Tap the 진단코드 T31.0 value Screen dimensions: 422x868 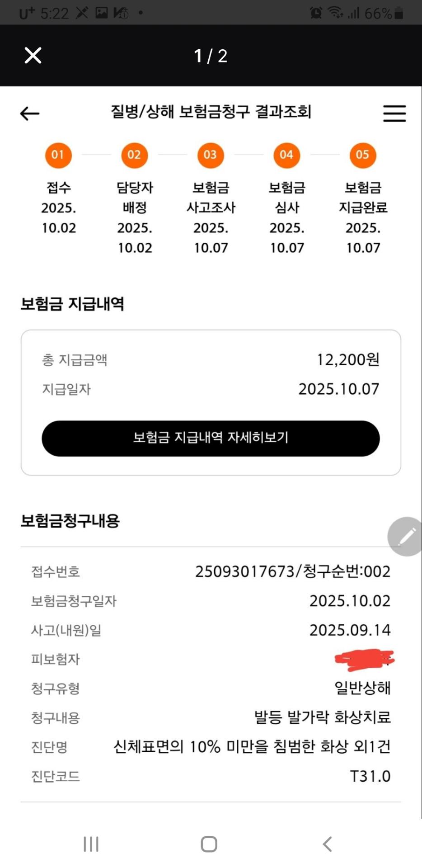click(370, 776)
